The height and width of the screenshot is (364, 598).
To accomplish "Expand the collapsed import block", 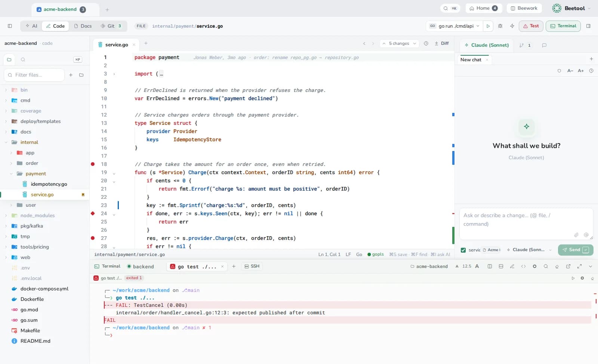I will coord(114,74).
